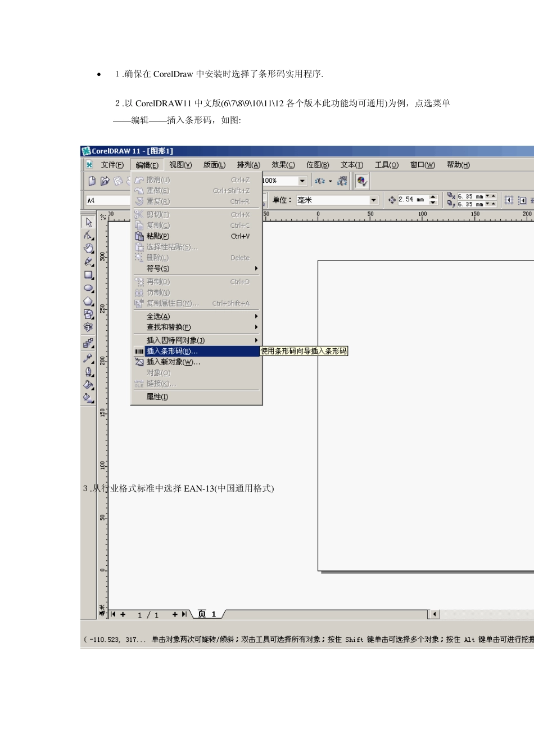
Task: Open the 帮助(H) menu
Action: click(x=458, y=165)
